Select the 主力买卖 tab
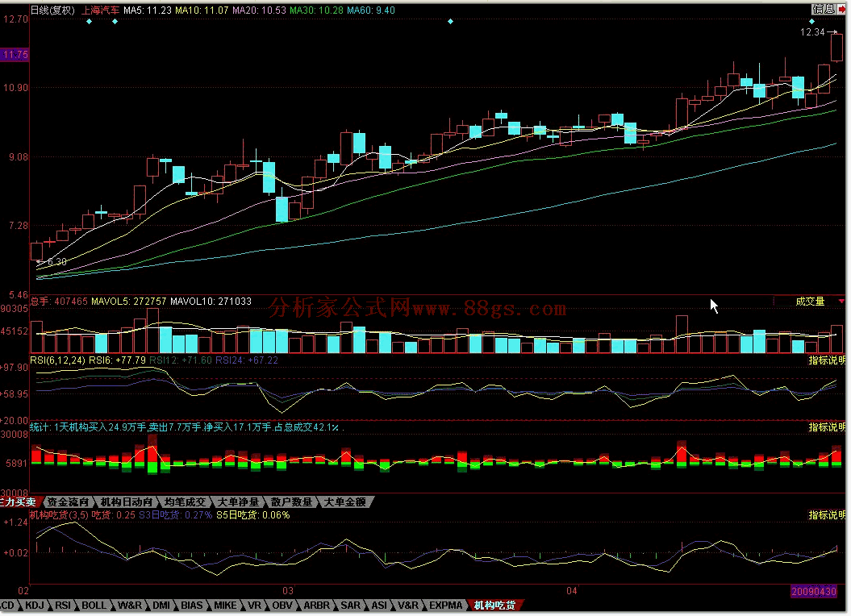Screen dimensions: 851x616 pyautogui.click(x=18, y=502)
